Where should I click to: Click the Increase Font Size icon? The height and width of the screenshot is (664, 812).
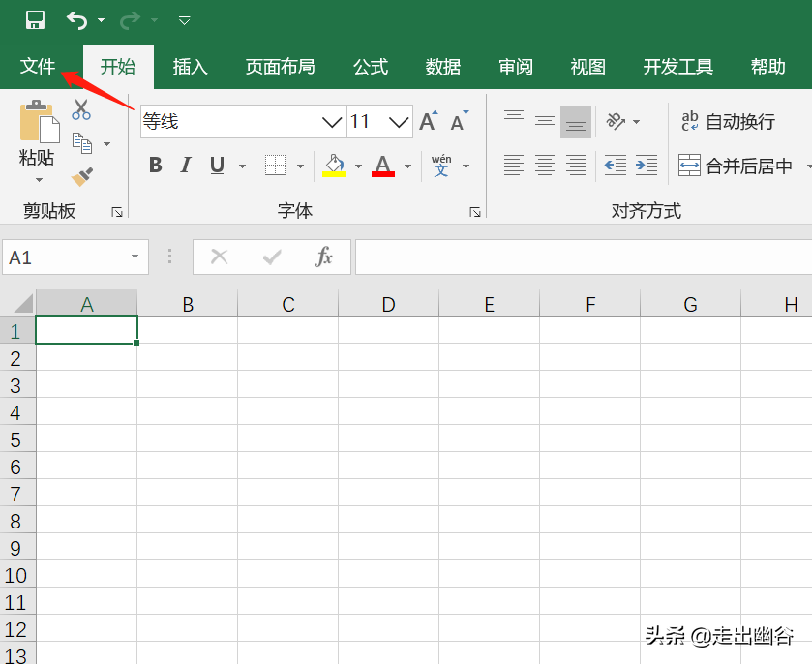(429, 121)
